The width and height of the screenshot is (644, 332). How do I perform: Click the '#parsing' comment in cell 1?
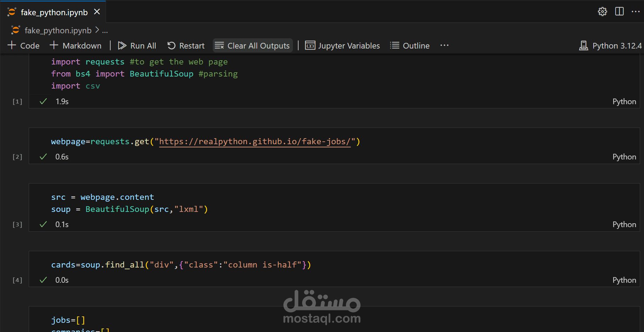click(x=218, y=74)
